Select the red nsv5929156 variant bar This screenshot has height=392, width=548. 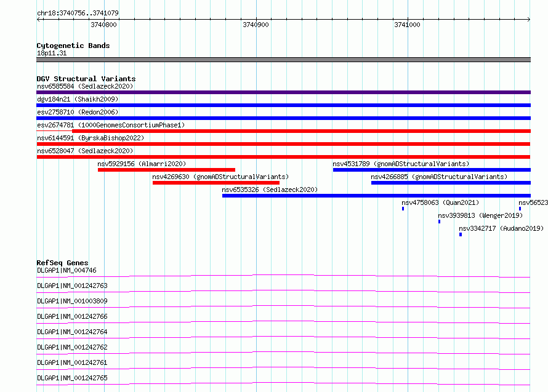tap(166, 170)
